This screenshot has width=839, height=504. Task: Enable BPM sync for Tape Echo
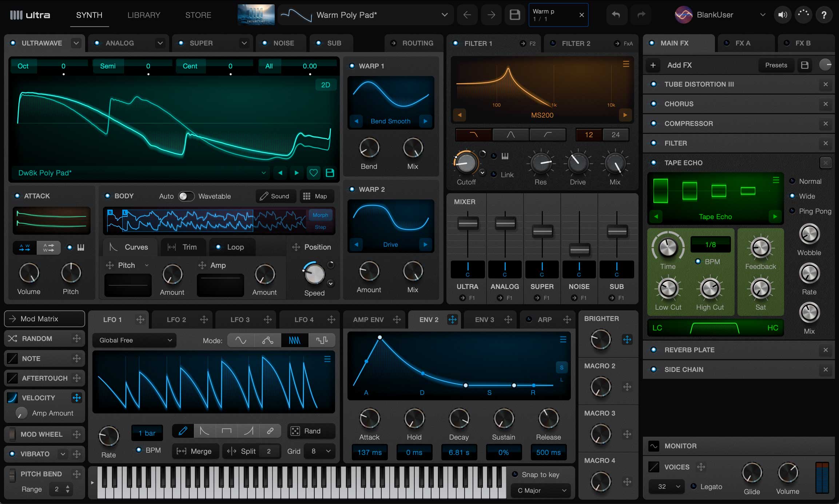(699, 261)
